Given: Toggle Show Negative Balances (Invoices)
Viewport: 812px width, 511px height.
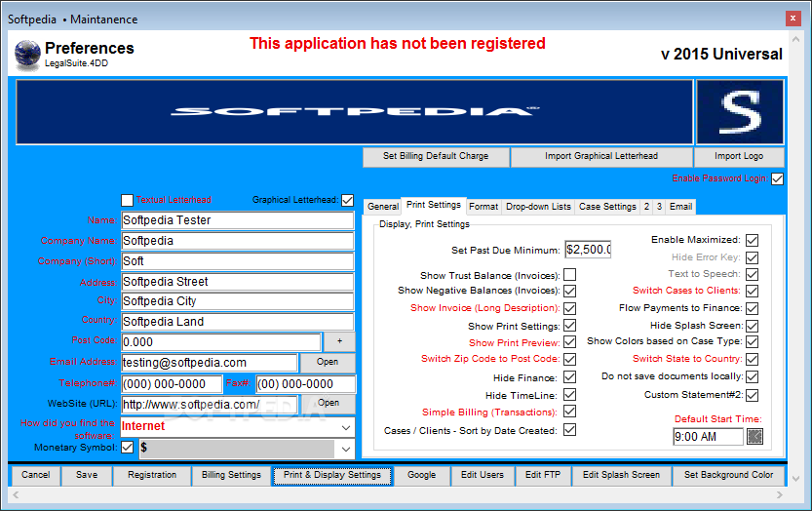Looking at the screenshot, I should tap(569, 291).
